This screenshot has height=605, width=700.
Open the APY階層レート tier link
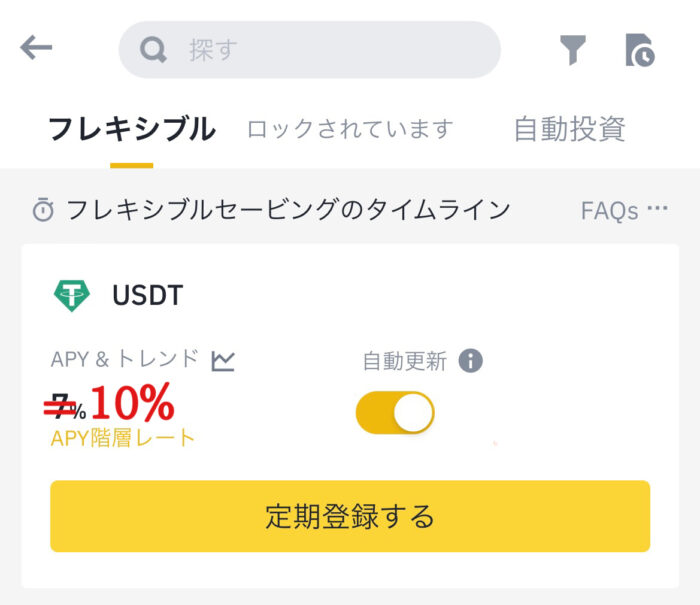(123, 438)
